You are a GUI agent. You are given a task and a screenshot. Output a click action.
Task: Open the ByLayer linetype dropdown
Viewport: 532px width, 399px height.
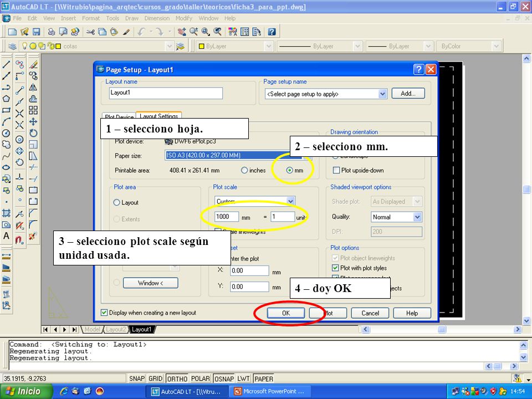pos(357,46)
